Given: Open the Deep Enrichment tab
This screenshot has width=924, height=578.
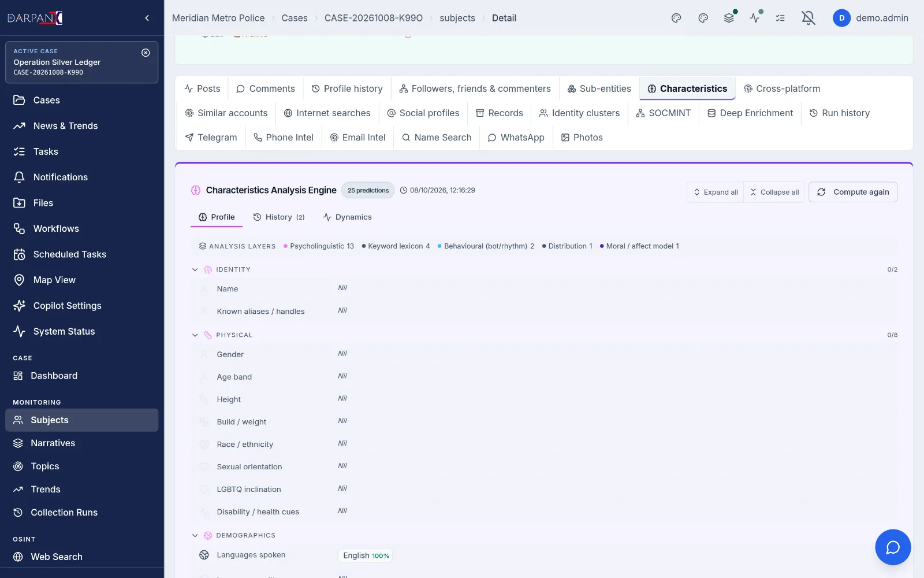Looking at the screenshot, I should pyautogui.click(x=750, y=113).
